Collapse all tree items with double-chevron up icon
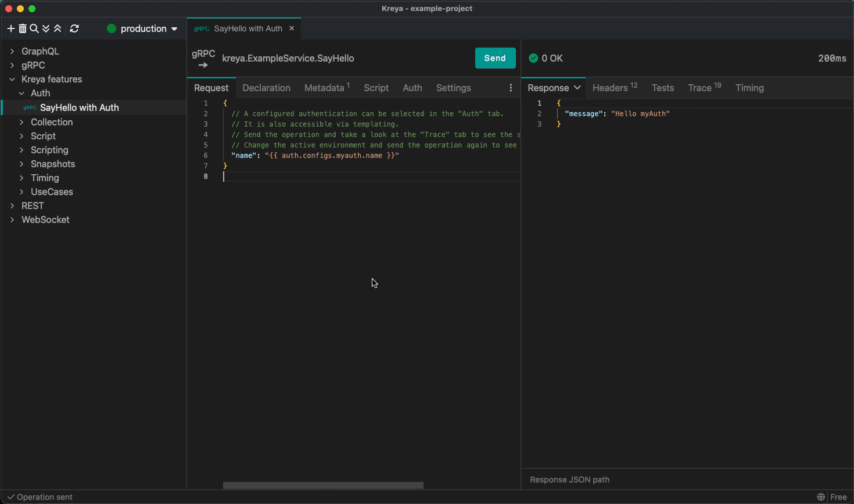 tap(58, 28)
